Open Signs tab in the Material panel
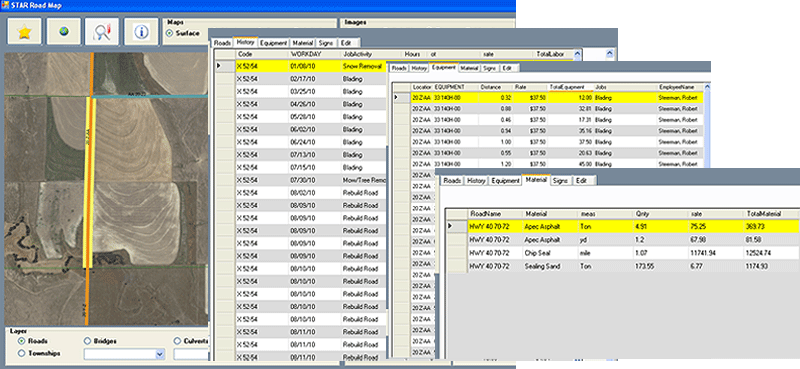Viewport: 800px width, 369px height. (561, 181)
